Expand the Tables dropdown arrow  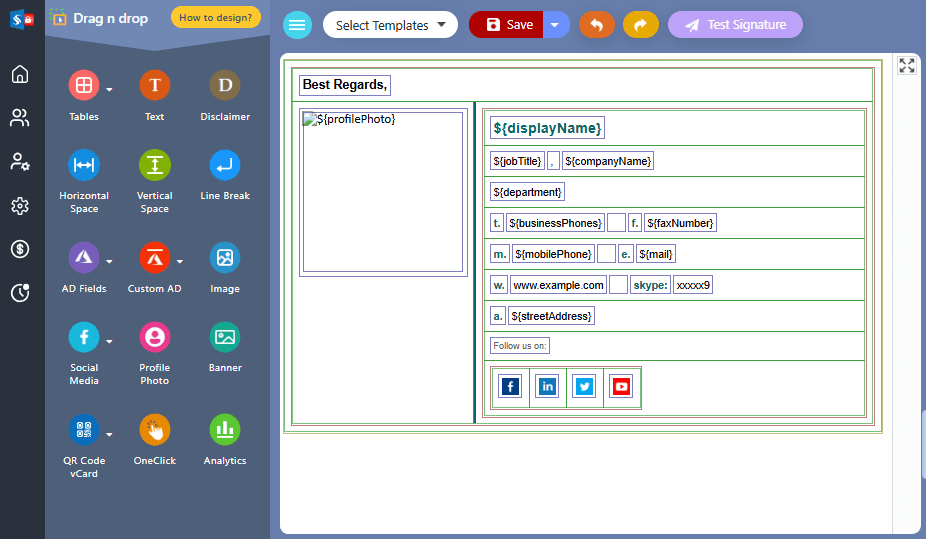coord(109,90)
